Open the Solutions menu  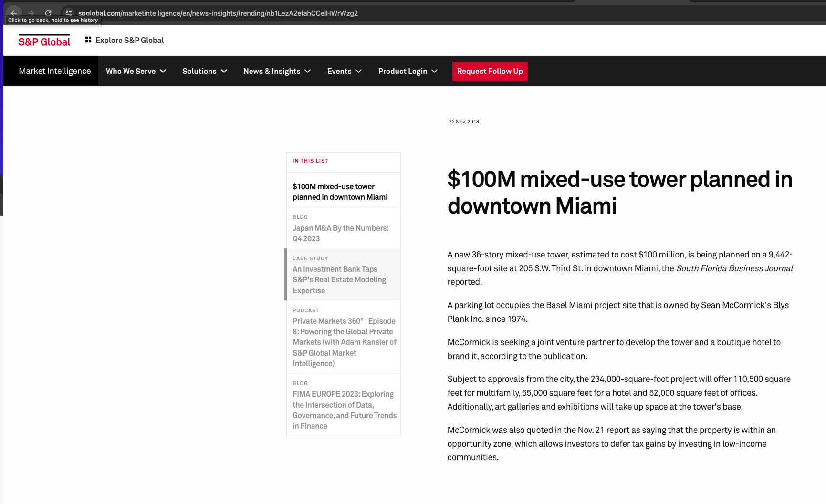tap(205, 71)
